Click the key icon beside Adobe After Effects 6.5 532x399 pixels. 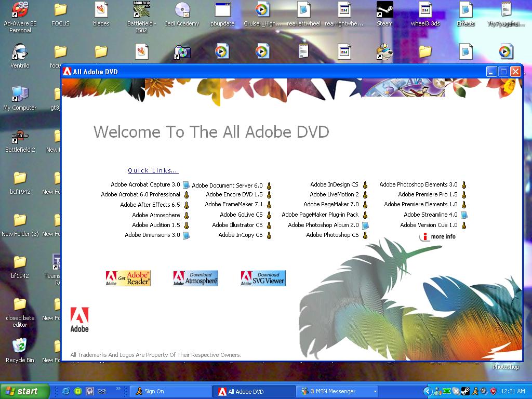[x=187, y=205]
